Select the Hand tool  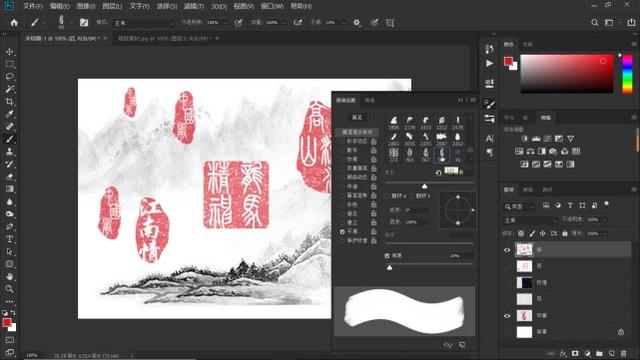click(10, 276)
